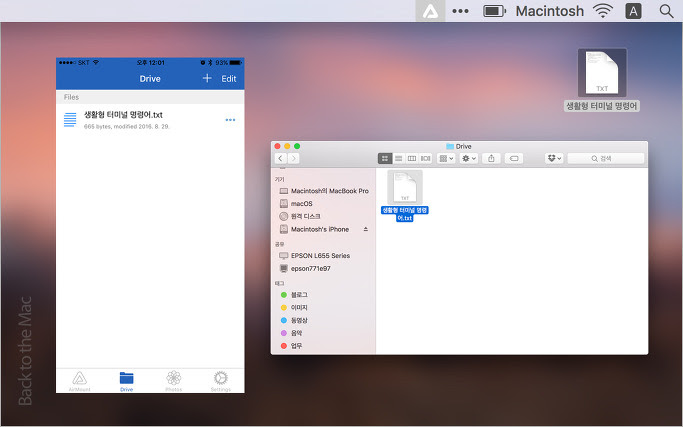
Task: Select the Drive tab in bottom bar
Action: click(x=126, y=381)
